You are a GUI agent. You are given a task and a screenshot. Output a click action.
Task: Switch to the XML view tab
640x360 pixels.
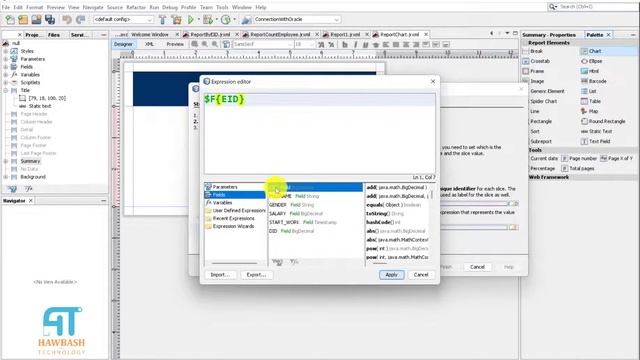click(149, 44)
